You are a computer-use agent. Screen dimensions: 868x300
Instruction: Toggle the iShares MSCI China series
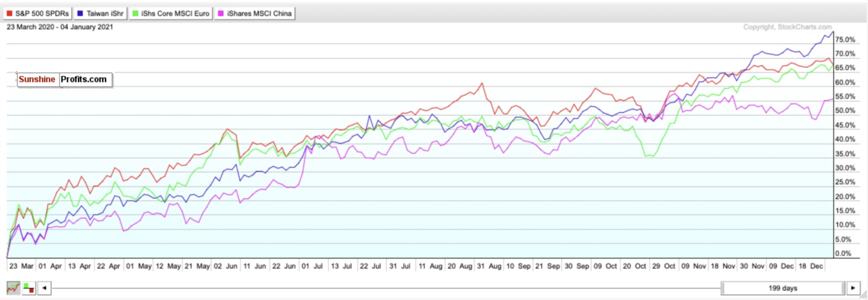click(255, 14)
